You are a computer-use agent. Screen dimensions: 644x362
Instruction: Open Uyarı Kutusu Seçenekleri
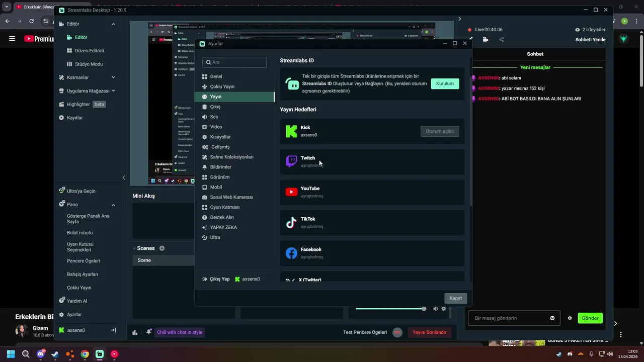[80, 247]
